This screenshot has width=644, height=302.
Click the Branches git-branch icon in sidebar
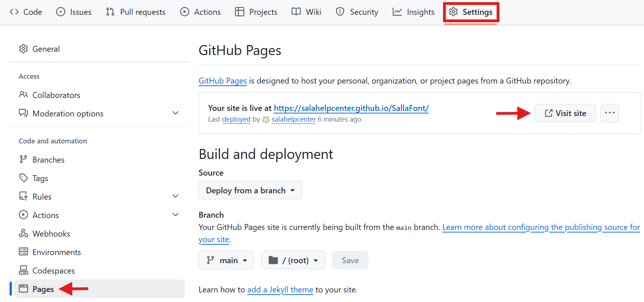24,159
